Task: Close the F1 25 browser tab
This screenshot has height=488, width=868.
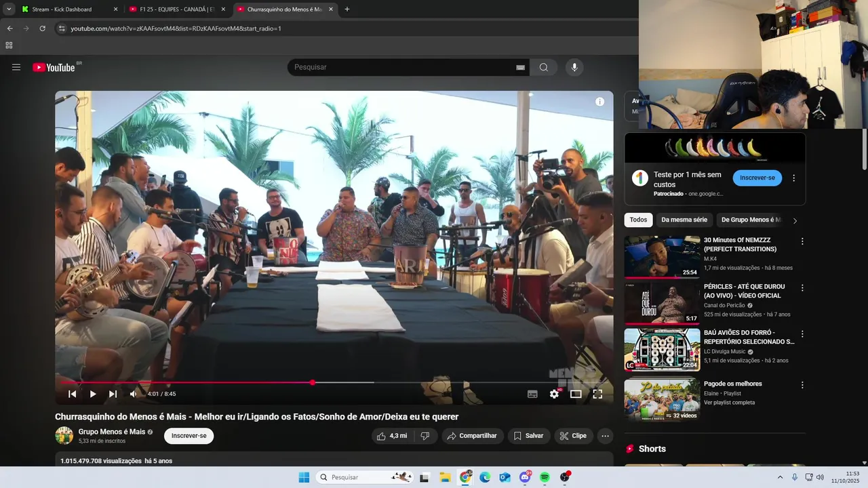Action: pos(223,9)
